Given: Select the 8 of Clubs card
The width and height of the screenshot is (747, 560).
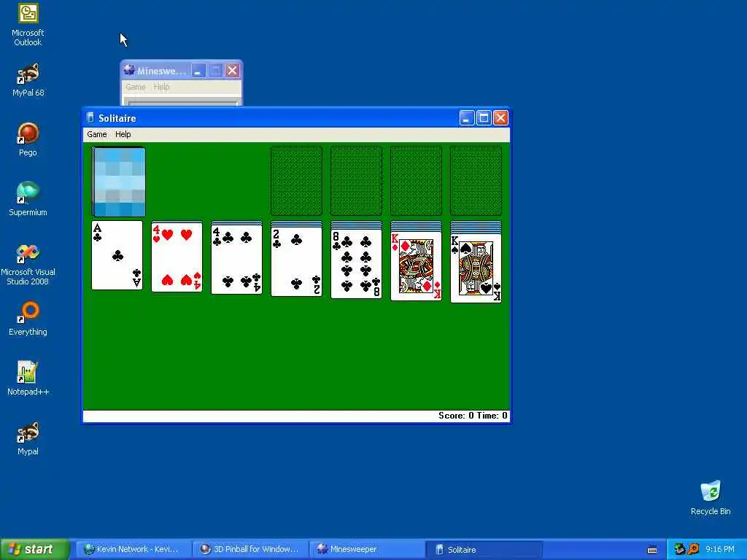Looking at the screenshot, I should tap(356, 264).
